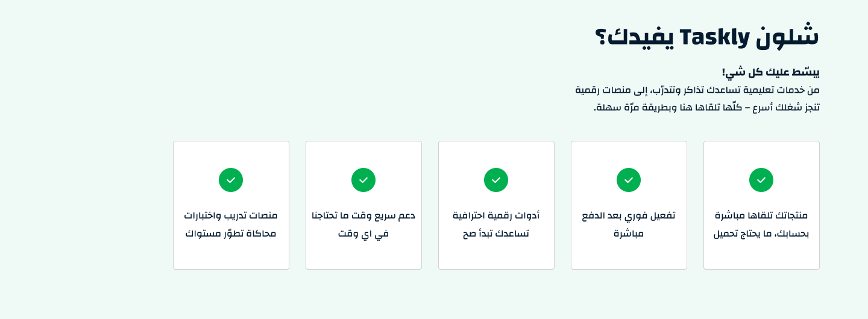Click the text 'بحسابك، ما يحتاج تحميل'

tap(761, 234)
